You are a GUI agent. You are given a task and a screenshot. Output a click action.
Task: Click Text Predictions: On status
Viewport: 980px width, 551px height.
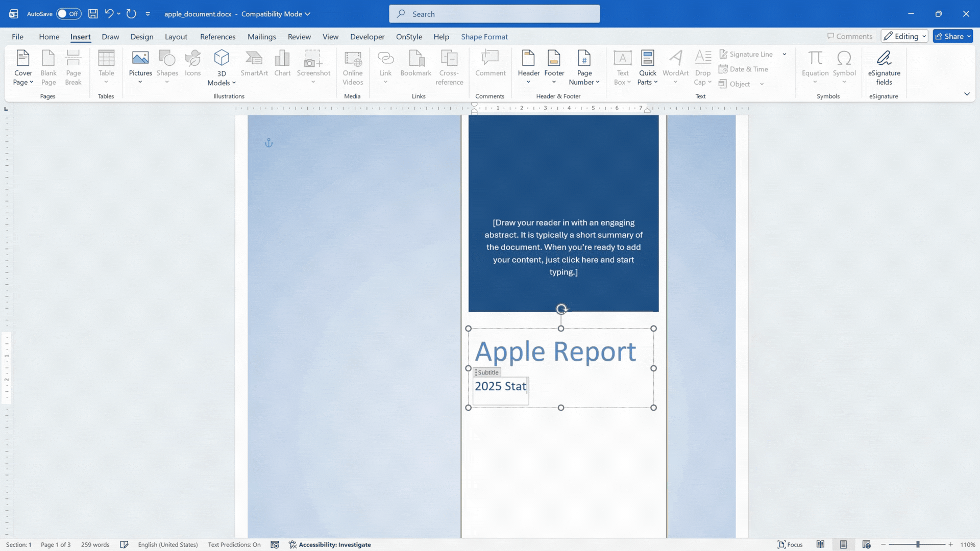pyautogui.click(x=234, y=544)
